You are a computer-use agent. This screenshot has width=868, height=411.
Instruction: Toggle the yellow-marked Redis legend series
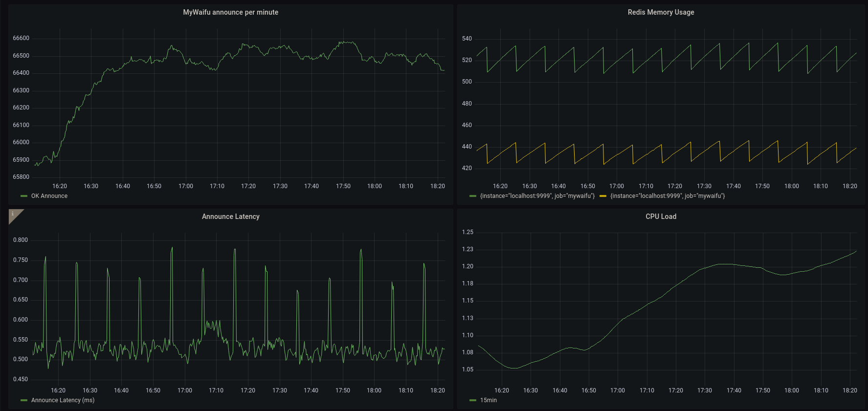pos(668,196)
